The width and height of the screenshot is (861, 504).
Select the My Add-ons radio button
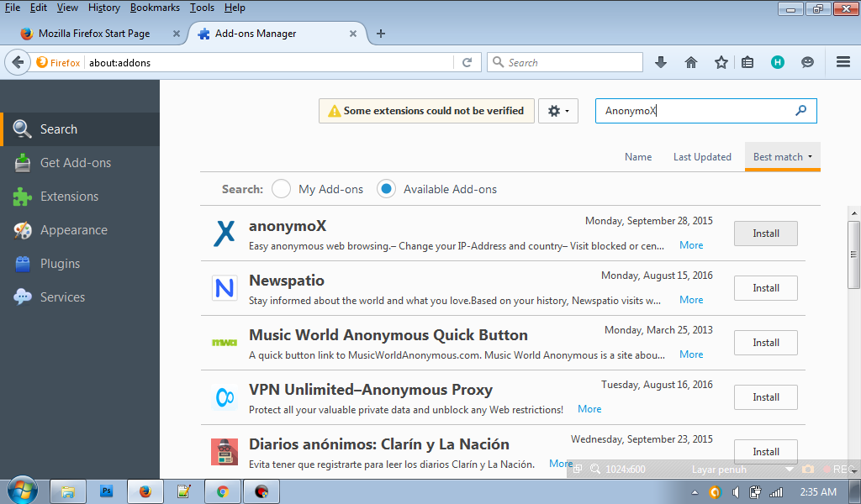coord(281,189)
